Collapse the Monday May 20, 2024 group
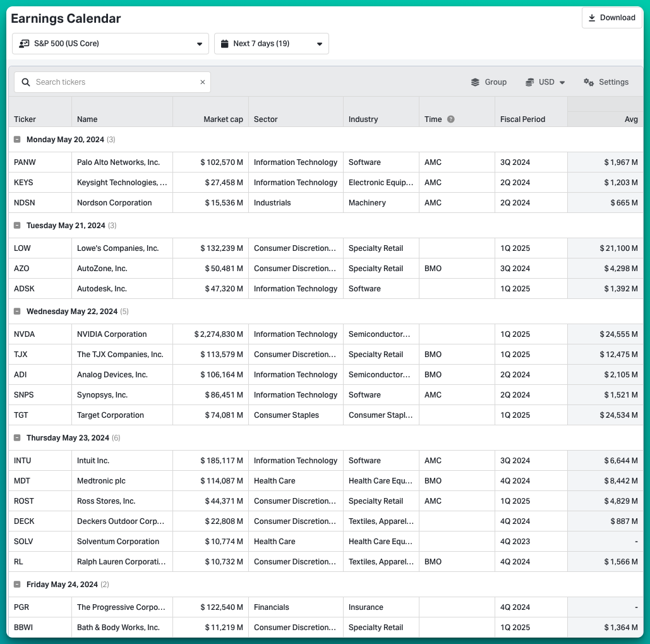This screenshot has width=650, height=644. pos(17,139)
